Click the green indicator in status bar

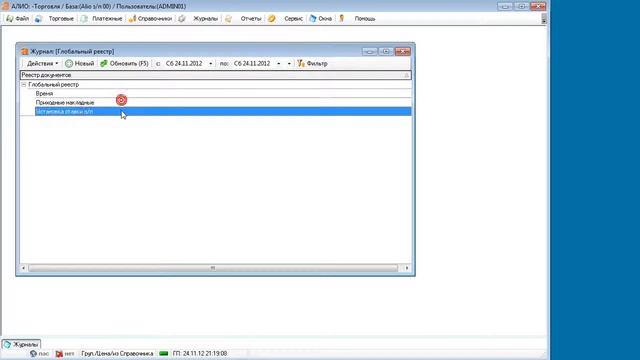tap(164, 354)
